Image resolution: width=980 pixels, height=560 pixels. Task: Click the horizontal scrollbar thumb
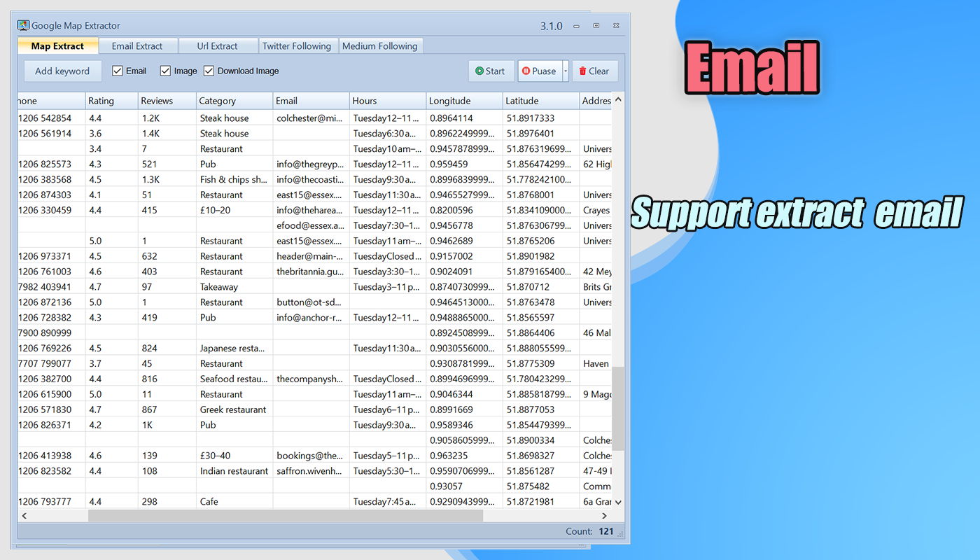coord(285,516)
